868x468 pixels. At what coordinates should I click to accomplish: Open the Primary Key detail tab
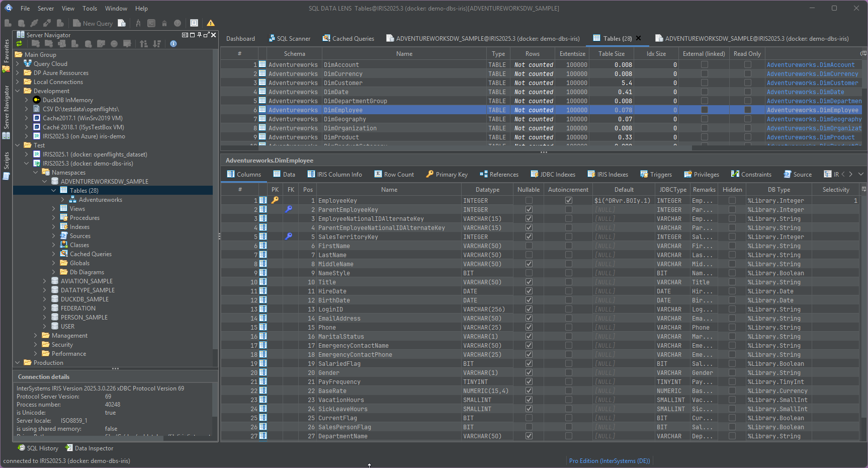tap(447, 175)
